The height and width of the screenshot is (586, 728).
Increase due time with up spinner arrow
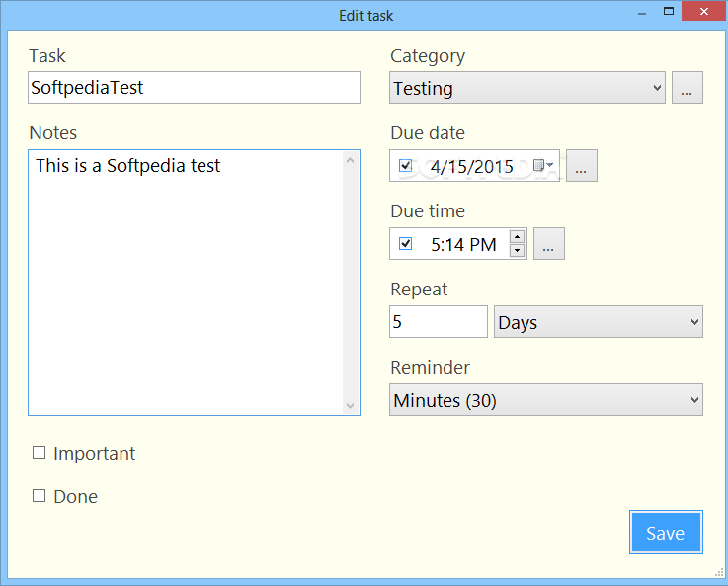[x=517, y=237]
